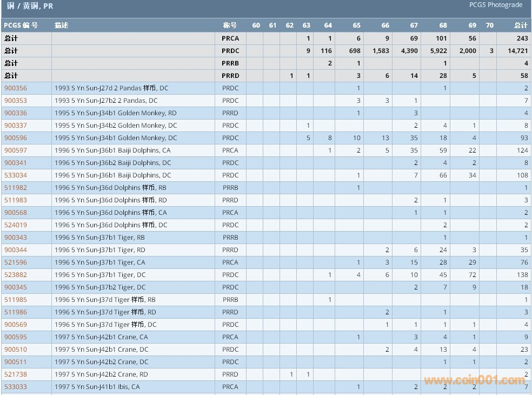This screenshot has width=532, height=395.
Task: Click PCGS number 533034
Action: (16, 175)
